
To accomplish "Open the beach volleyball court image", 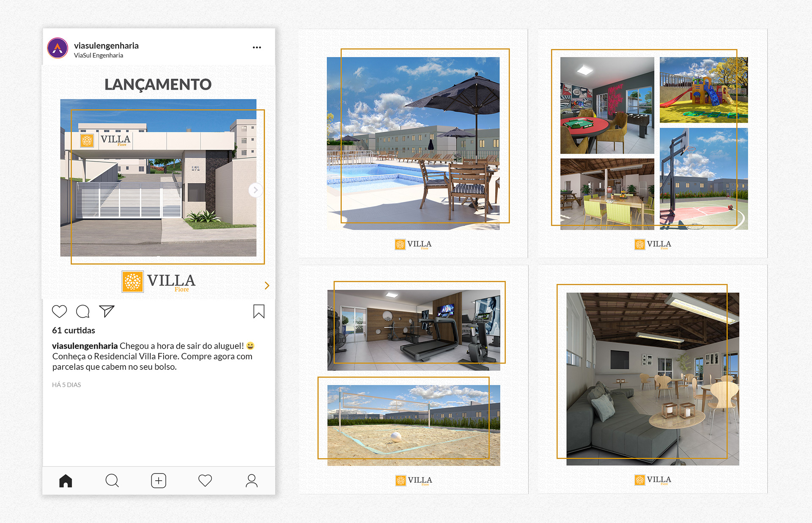I will point(414,425).
